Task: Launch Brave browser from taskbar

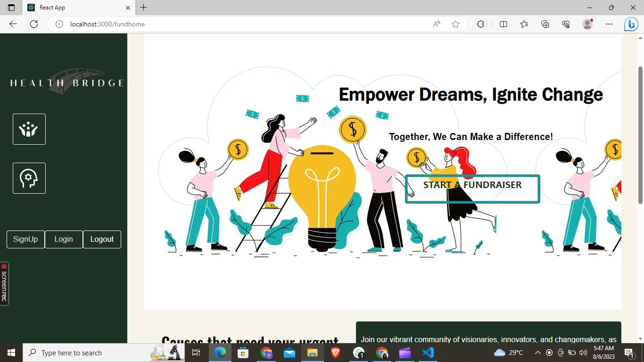Action: (x=336, y=353)
